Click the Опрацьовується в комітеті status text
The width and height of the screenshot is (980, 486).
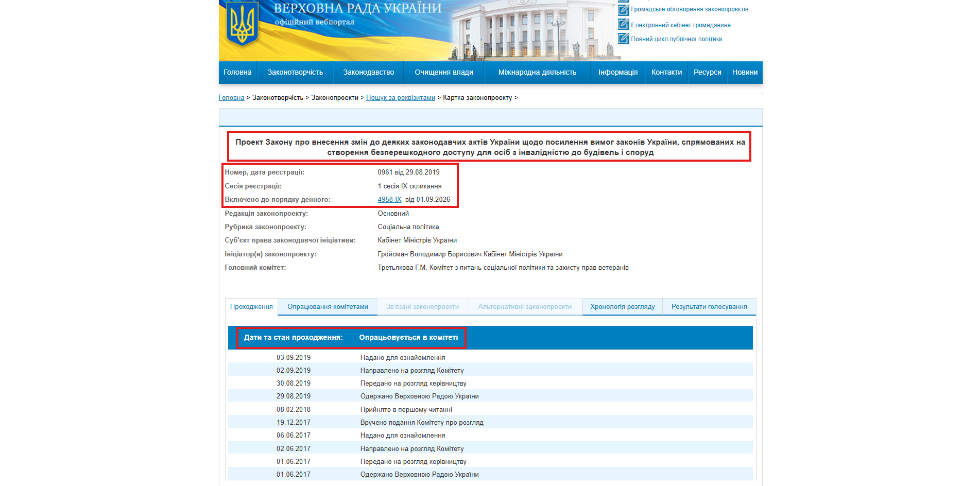[x=408, y=338]
